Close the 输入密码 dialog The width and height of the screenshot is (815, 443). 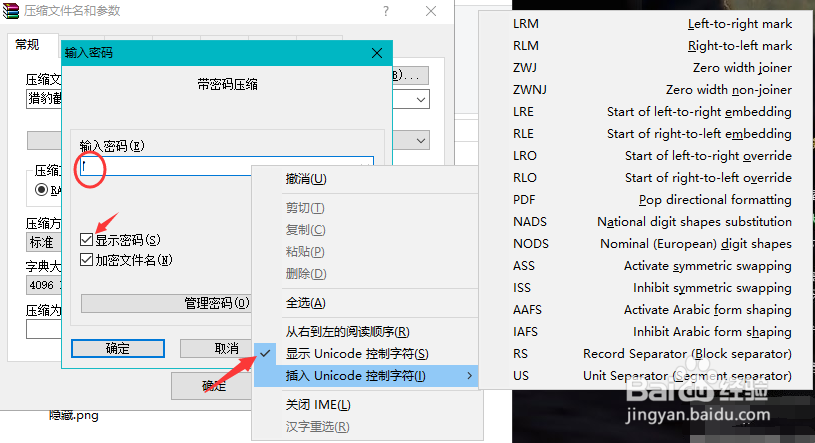[377, 53]
